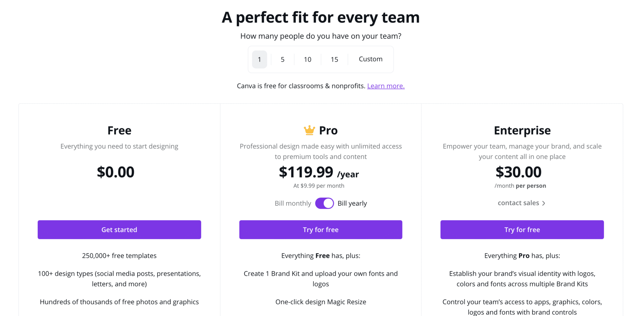Select team size of 1
644x316 pixels.
[259, 59]
